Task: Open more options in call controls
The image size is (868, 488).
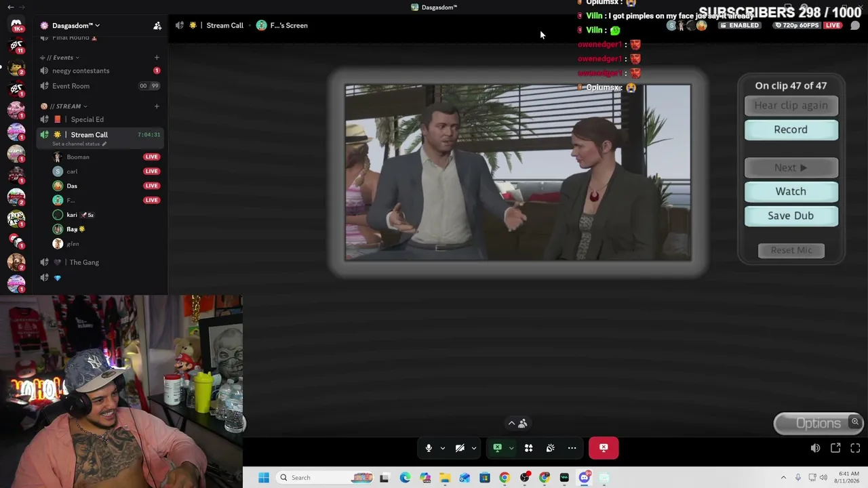Action: coord(572,448)
